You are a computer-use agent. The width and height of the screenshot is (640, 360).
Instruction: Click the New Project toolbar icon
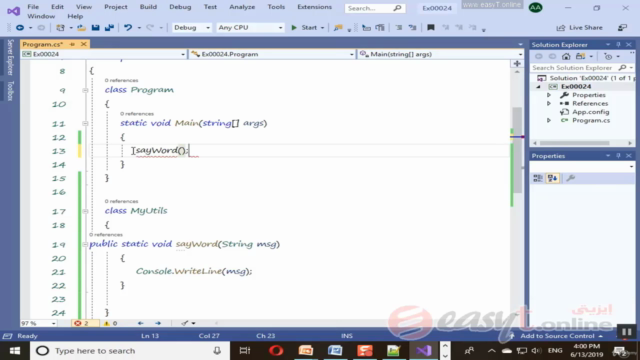(60, 27)
